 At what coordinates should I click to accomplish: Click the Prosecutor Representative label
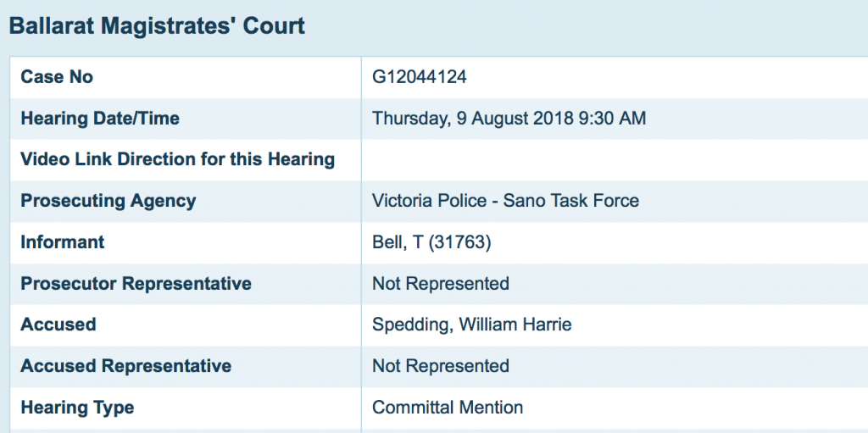click(x=136, y=284)
